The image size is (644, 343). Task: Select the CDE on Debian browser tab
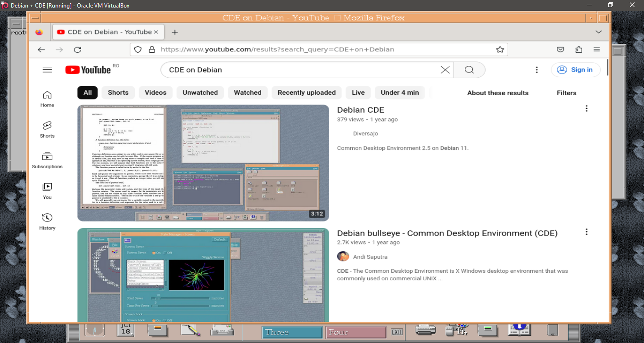108,32
